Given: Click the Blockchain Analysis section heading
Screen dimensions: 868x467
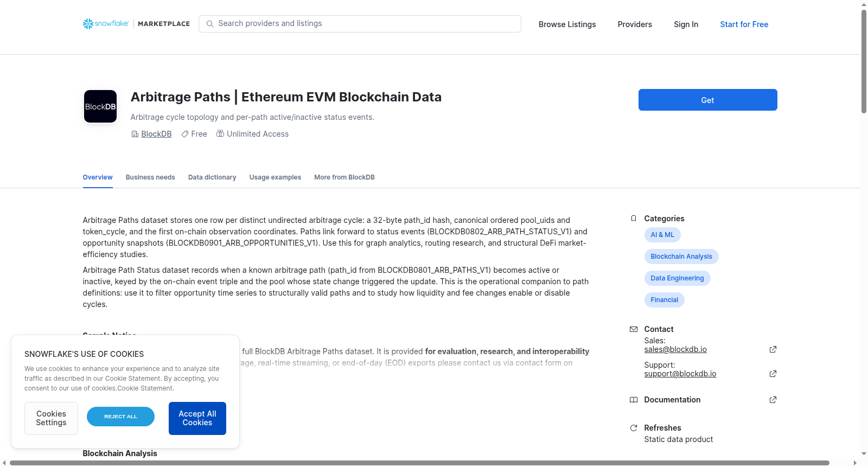Looking at the screenshot, I should 120,453.
